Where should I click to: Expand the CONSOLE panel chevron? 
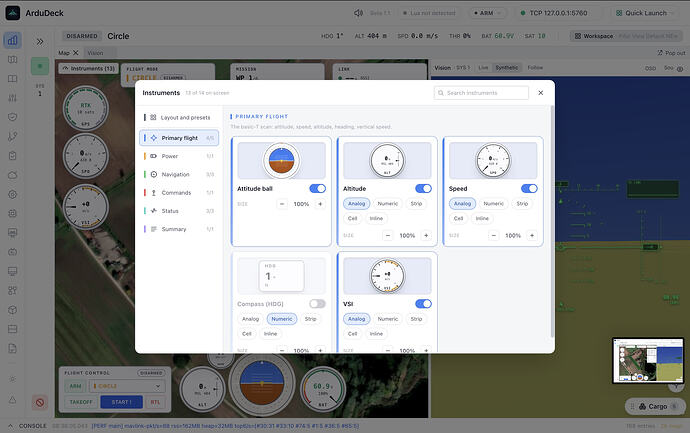point(11,426)
